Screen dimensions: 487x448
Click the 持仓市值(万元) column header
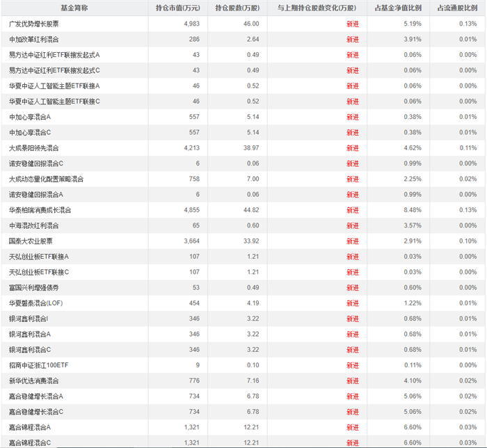coord(177,8)
